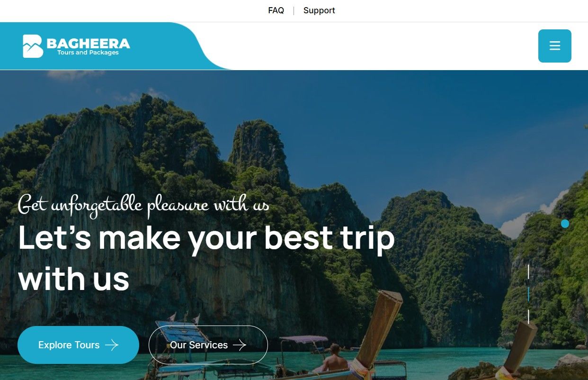Click the arrow in Explore Tours
Screen dimensions: 588x380
pos(112,345)
